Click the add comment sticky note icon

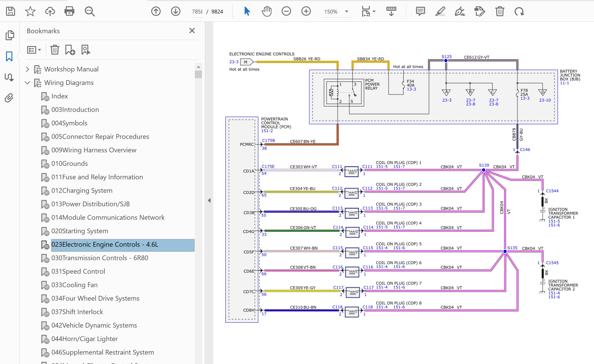(x=420, y=11)
